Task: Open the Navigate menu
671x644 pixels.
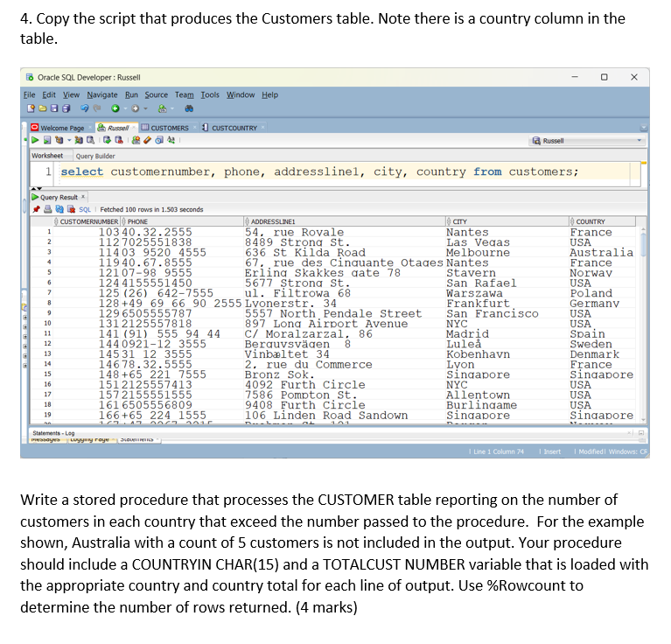Action: 102,94
